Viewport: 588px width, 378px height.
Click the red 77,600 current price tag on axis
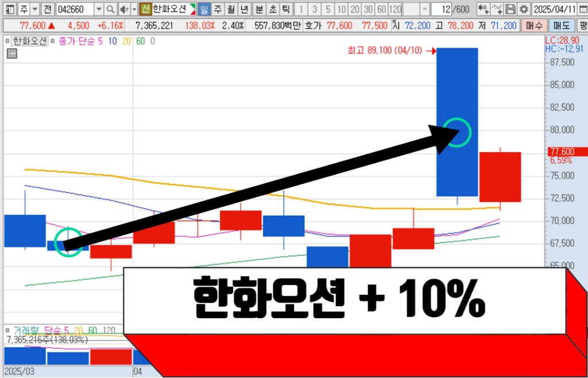(x=567, y=152)
